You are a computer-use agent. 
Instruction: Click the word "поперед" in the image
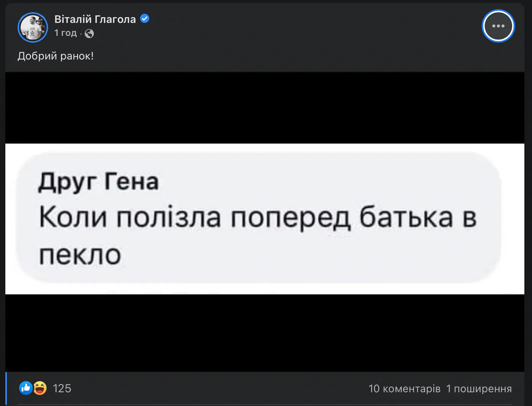tap(290, 218)
